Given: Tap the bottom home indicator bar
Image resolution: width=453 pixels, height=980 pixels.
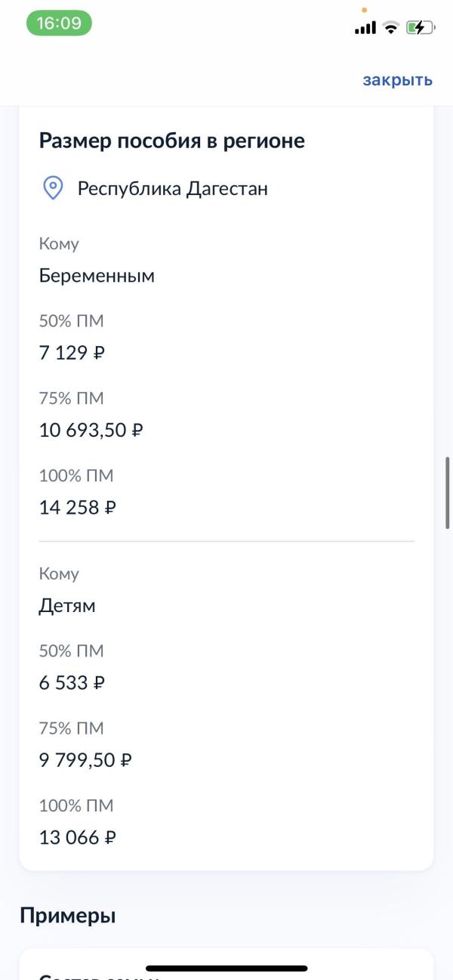Looking at the screenshot, I should 226,968.
